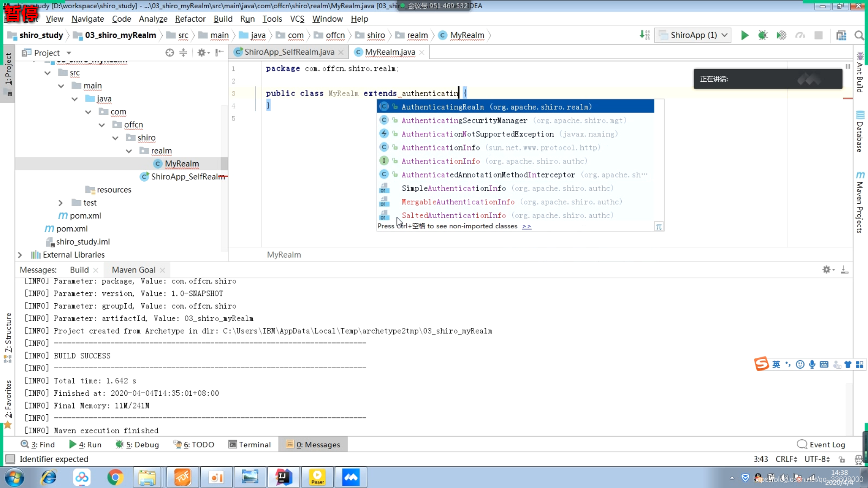The height and width of the screenshot is (488, 868).
Task: Click the scroll-from-source target icon
Action: click(x=170, y=53)
